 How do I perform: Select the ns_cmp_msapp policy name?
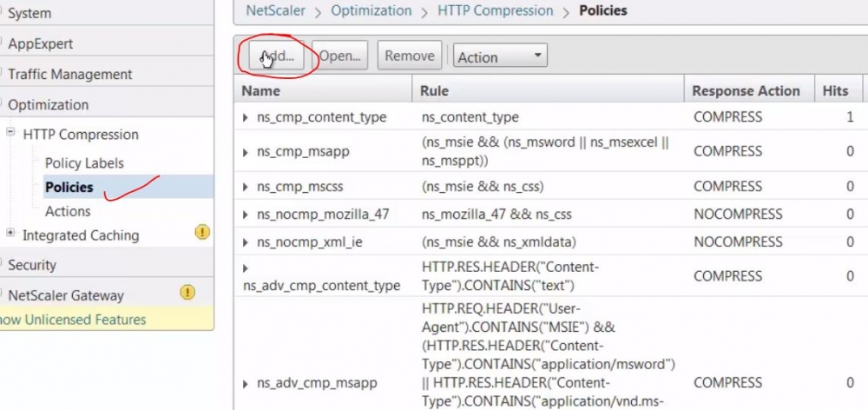303,152
